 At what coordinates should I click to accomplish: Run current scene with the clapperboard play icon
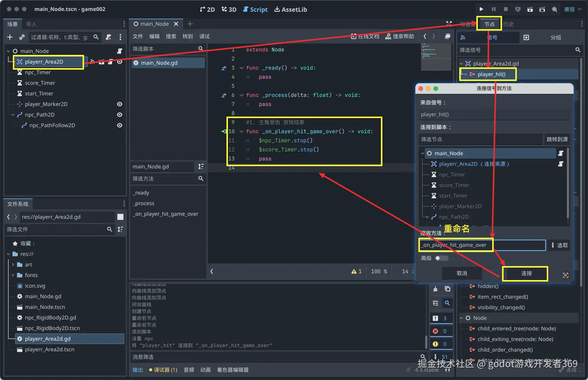[530, 9]
